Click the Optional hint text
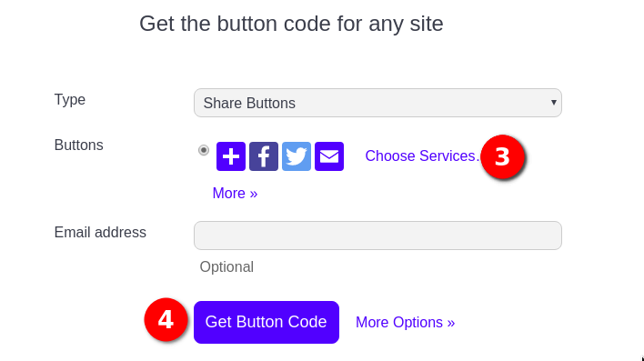 coord(226,267)
